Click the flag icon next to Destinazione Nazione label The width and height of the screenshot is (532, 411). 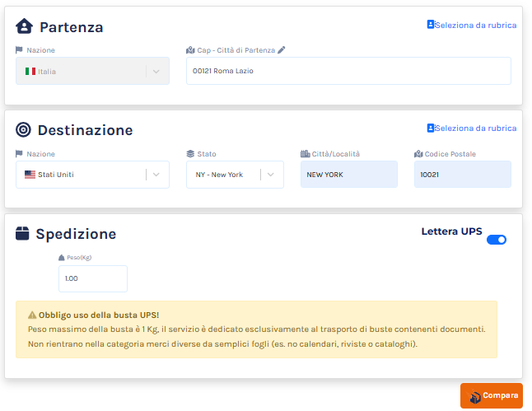point(19,154)
